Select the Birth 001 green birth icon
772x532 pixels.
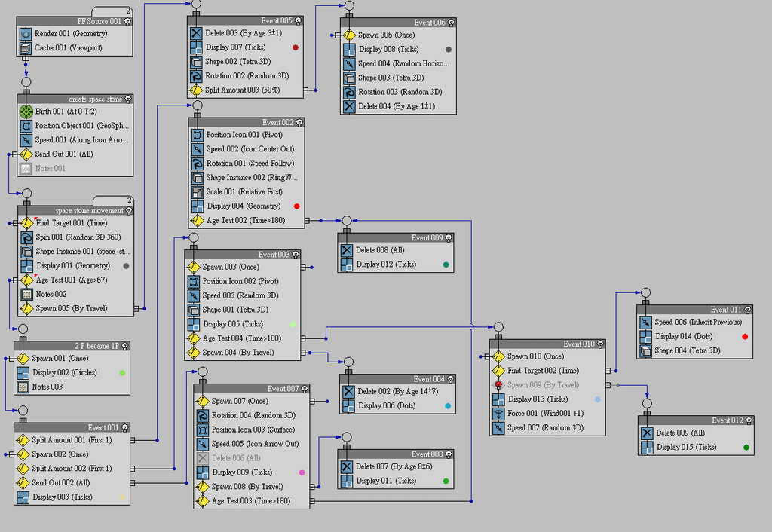(x=26, y=112)
